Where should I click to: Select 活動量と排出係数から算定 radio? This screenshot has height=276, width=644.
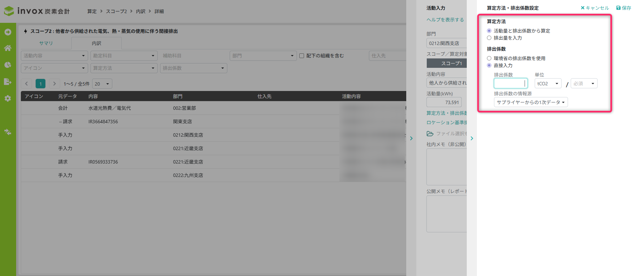[x=489, y=31]
